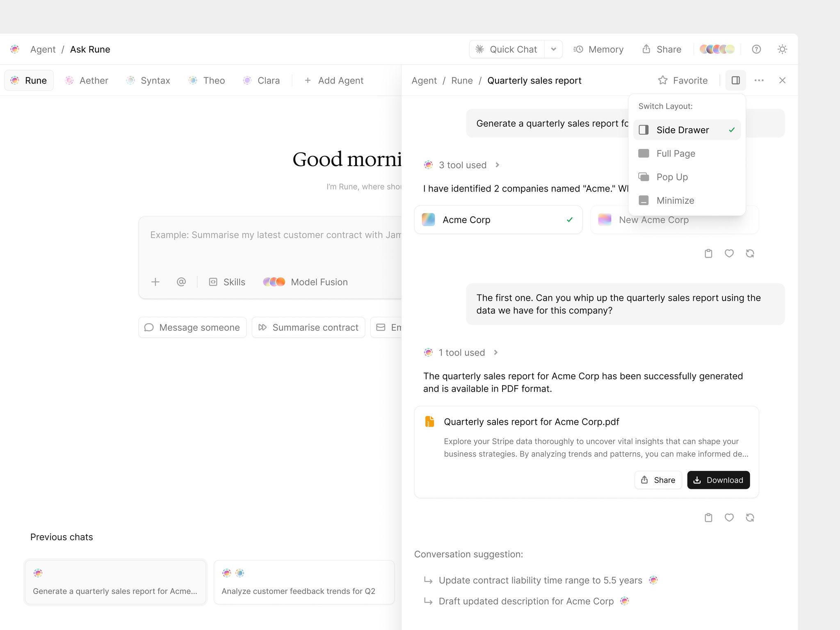This screenshot has width=840, height=630.
Task: Copy the first response with clipboard icon
Action: pyautogui.click(x=708, y=253)
